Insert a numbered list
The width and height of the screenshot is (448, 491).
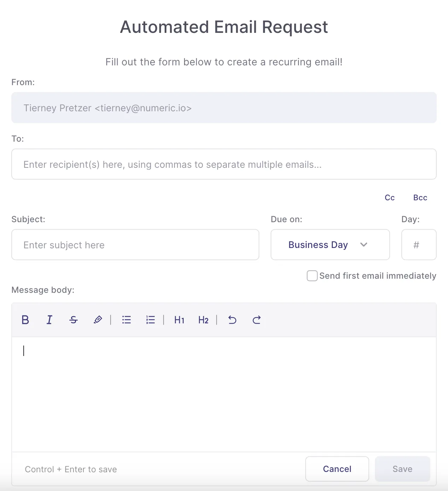151,320
